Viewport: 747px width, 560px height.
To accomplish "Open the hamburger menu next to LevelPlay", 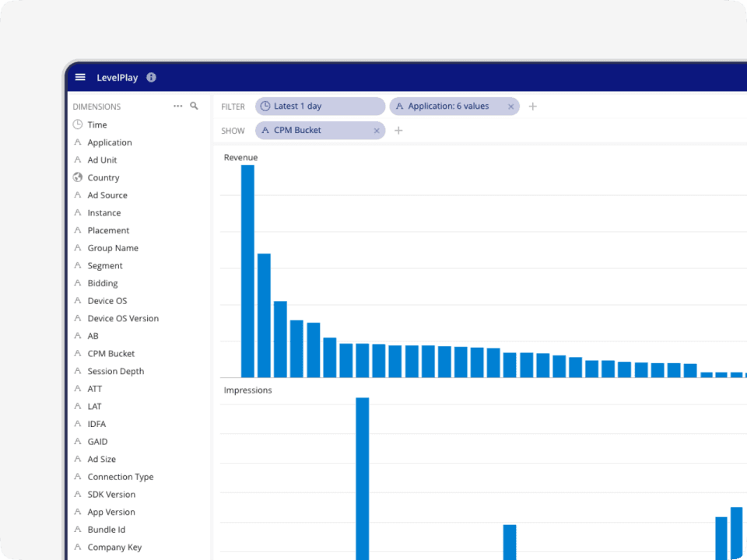I will click(x=80, y=77).
